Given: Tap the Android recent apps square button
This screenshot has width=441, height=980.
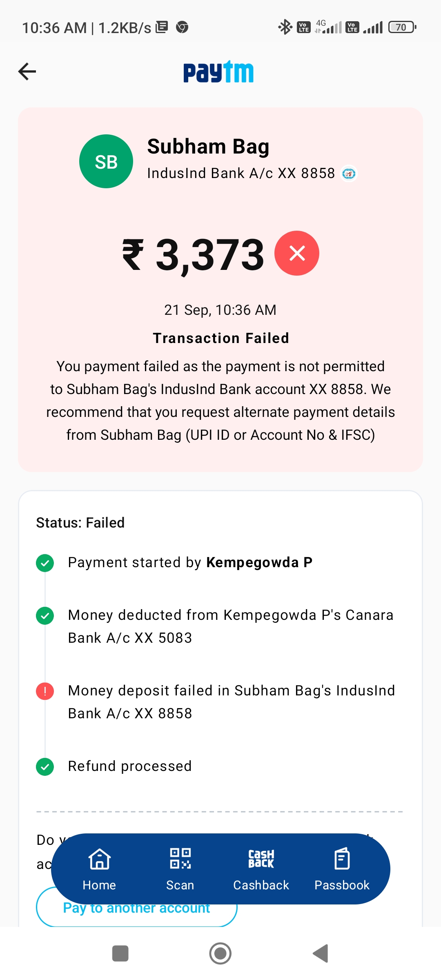Looking at the screenshot, I should click(x=120, y=953).
